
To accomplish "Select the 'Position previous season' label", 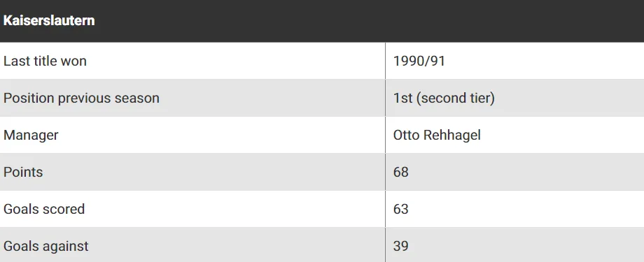I will click(x=81, y=99).
